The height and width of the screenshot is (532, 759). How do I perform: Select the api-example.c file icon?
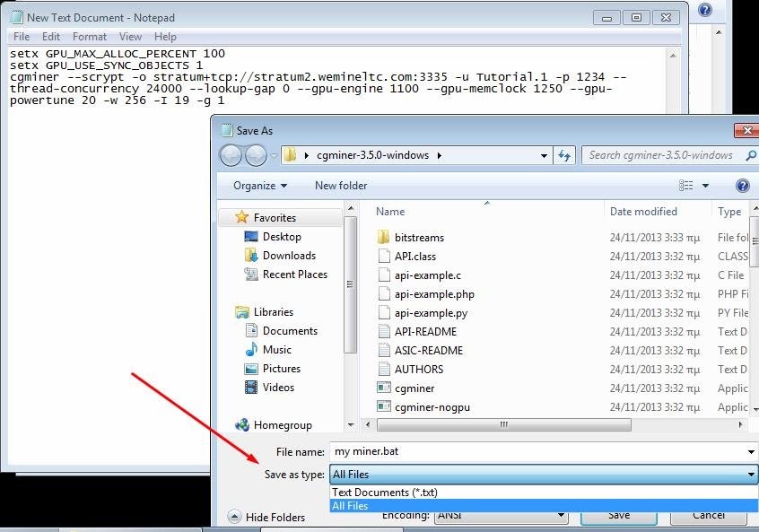[x=384, y=275]
